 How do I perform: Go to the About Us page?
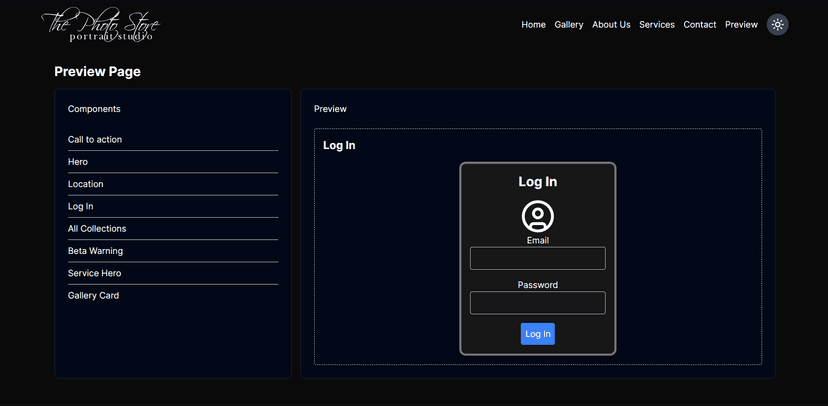611,25
